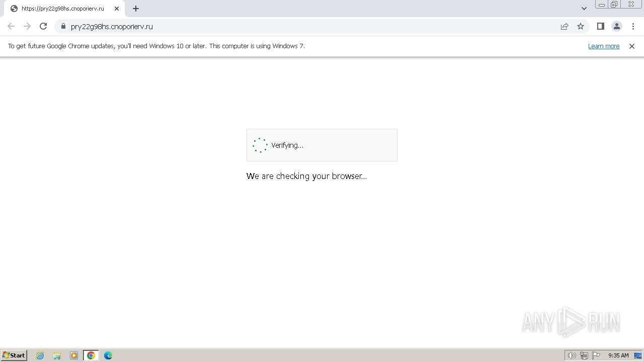This screenshot has height=362, width=644.
Task: Click the browser forward arrow
Action: [27, 26]
